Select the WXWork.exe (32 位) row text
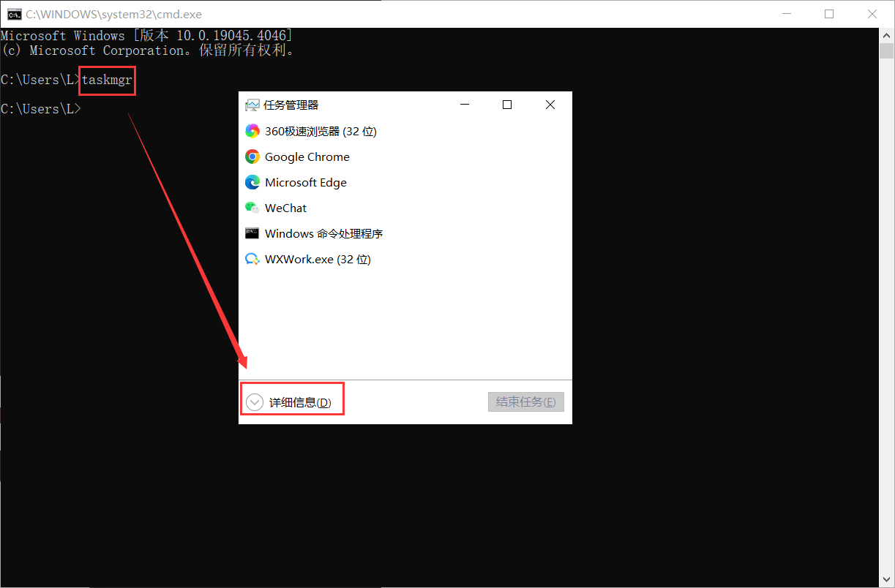895x588 pixels. coord(318,259)
